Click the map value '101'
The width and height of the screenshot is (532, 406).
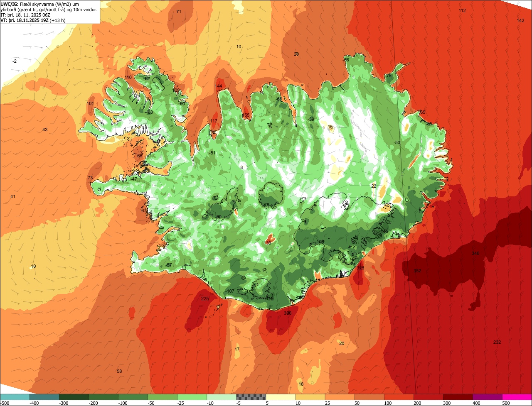[90, 103]
